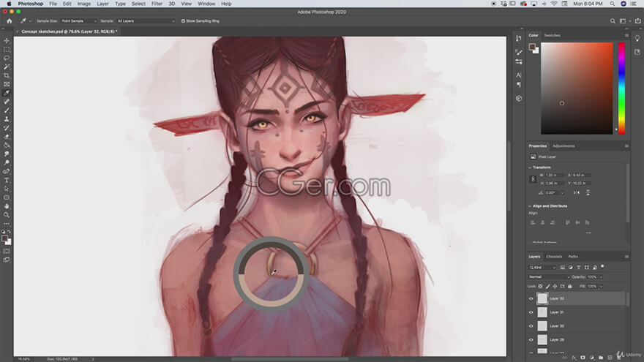Switch to the Paths tab
644x362 pixels.
pyautogui.click(x=573, y=257)
